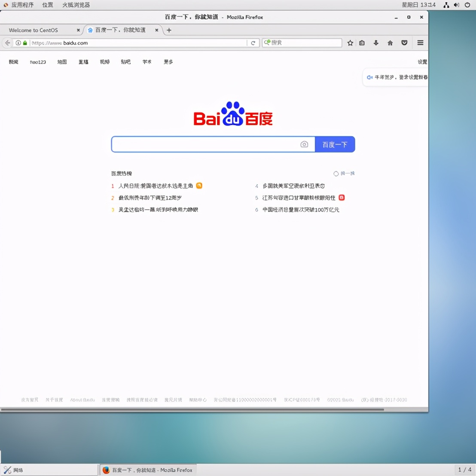Image resolution: width=476 pixels, height=476 pixels.
Task: Open the Downloads panel in Firefox
Action: (x=375, y=43)
